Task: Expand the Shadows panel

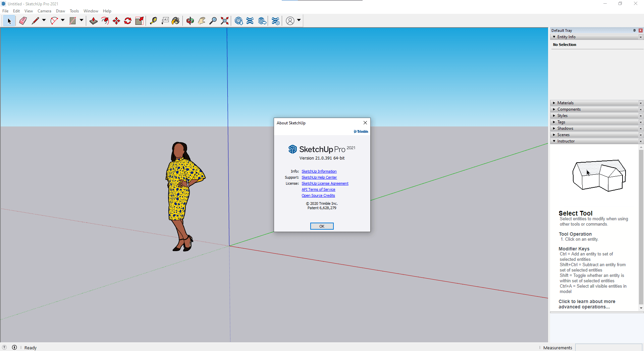Action: pyautogui.click(x=554, y=128)
